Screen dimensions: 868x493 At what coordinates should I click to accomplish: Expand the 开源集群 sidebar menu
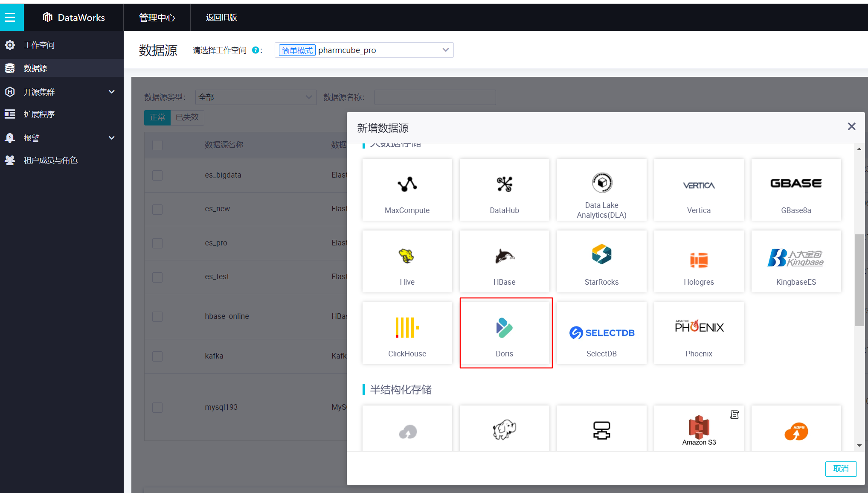pyautogui.click(x=62, y=92)
